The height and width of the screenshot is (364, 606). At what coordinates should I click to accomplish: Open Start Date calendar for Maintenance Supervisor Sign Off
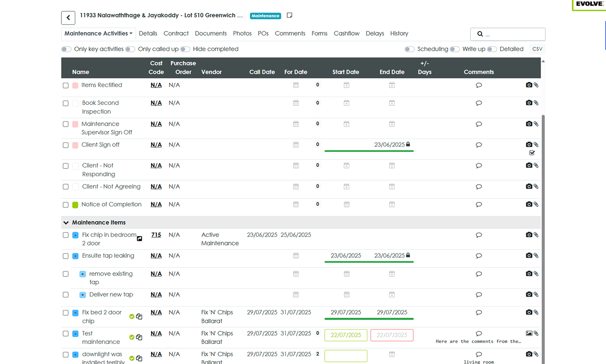coord(347,124)
